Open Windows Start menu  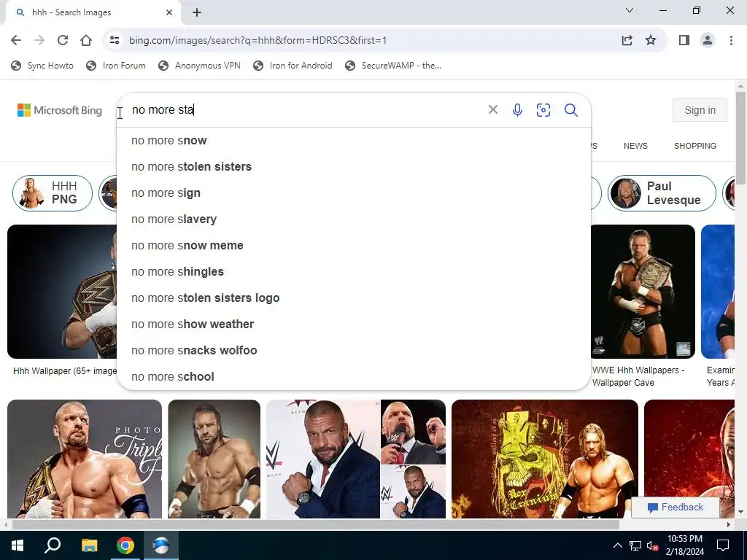click(x=18, y=545)
